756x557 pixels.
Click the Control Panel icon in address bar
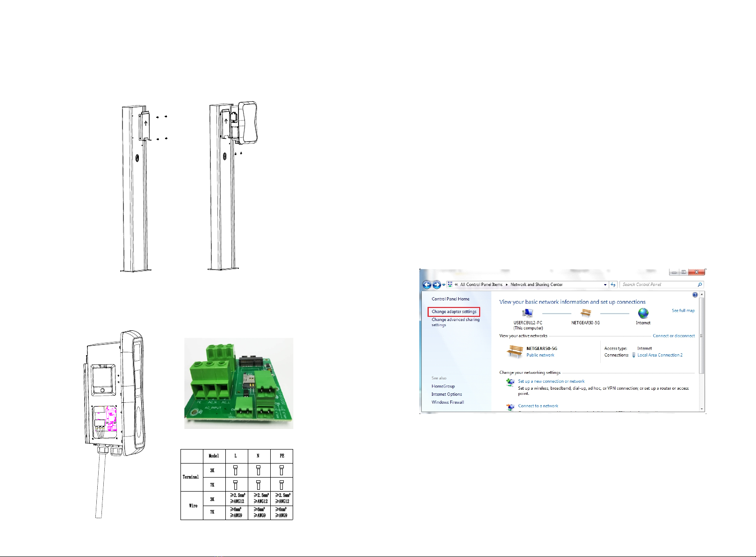(450, 284)
